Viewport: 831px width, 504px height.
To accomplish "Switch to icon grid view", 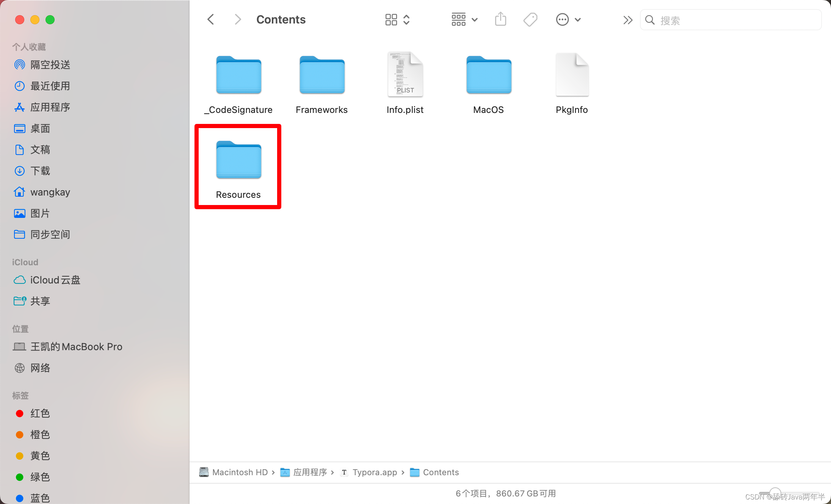I will [391, 20].
